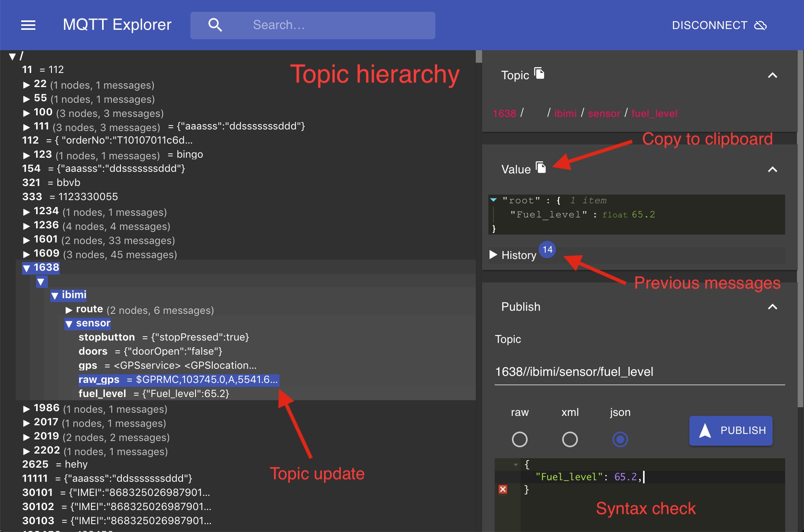Image resolution: width=804 pixels, height=532 pixels.
Task: Select the json format radio button
Action: click(x=620, y=439)
